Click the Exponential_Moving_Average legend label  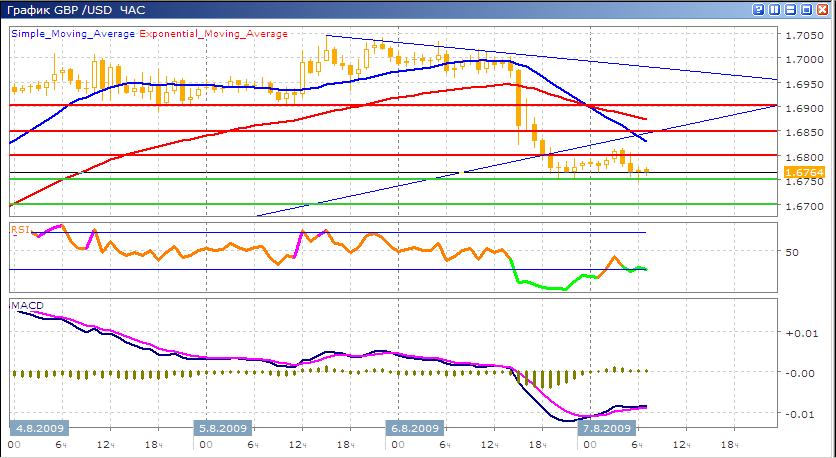[x=213, y=33]
